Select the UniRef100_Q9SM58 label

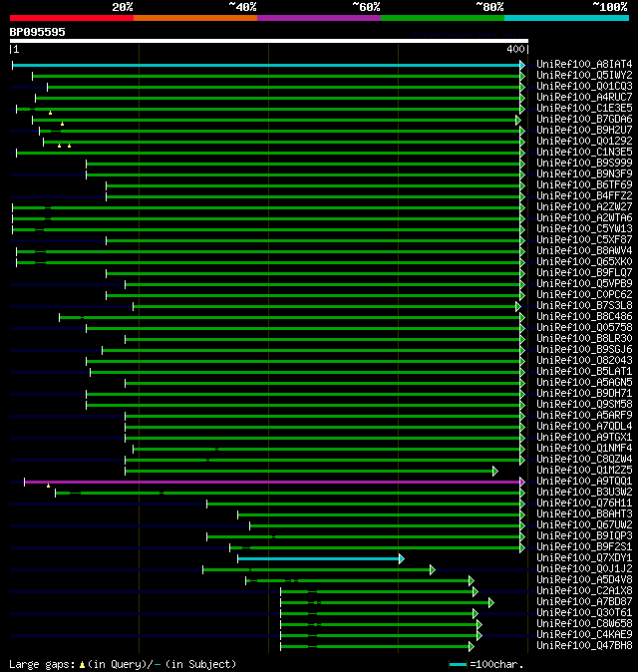coord(584,404)
